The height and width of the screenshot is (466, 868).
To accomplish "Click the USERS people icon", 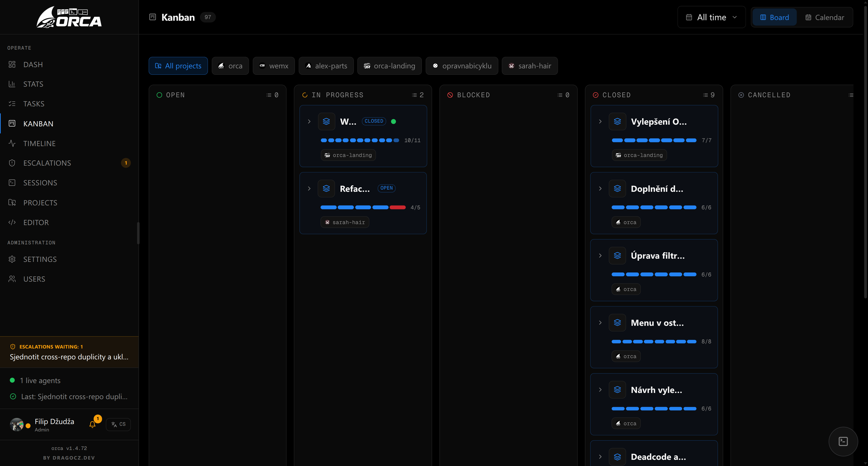I will coord(12,279).
